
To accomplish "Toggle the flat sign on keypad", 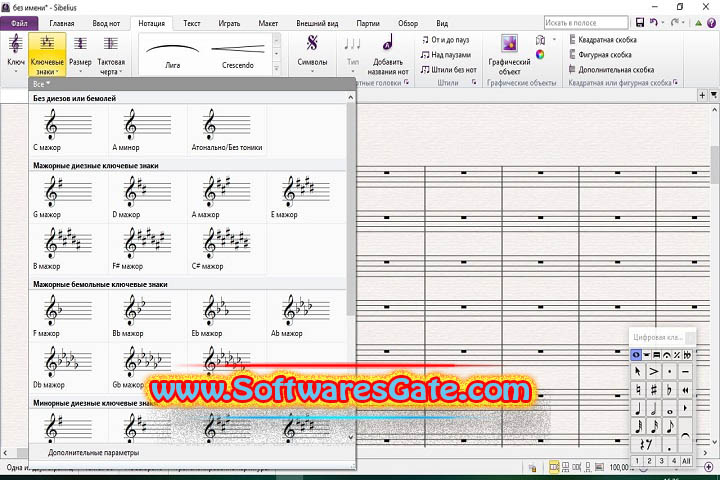I will (x=670, y=390).
